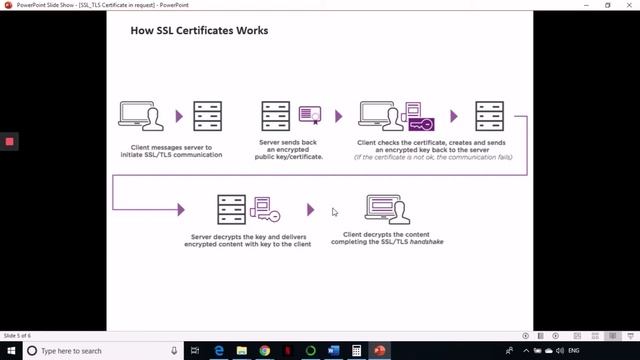640x360 pixels.
Task: Open Google Chrome from taskbar
Action: pos(264,351)
